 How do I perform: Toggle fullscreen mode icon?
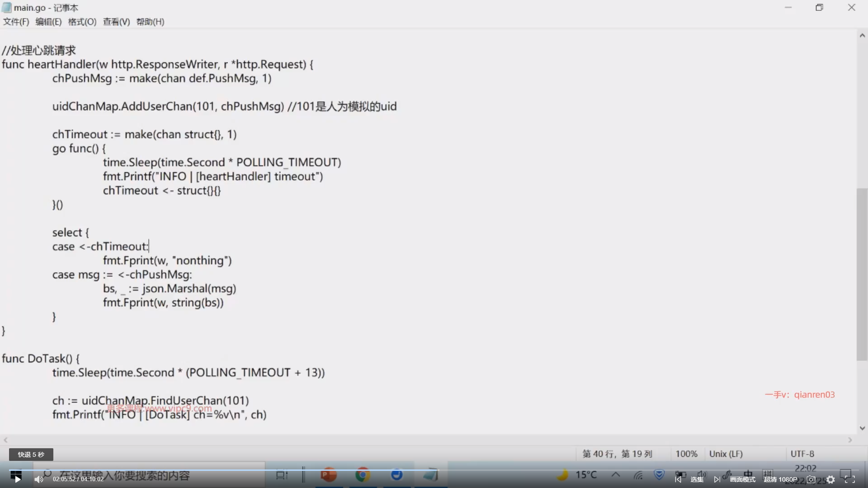[850, 479]
